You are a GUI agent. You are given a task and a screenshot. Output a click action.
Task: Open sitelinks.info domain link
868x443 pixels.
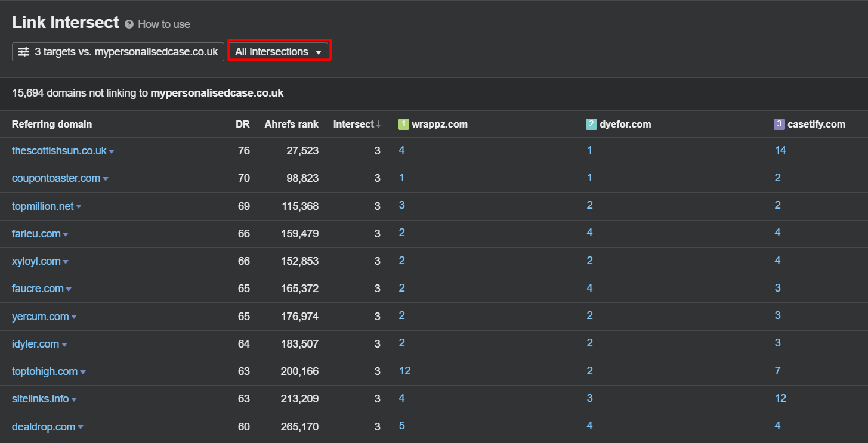tap(41, 399)
